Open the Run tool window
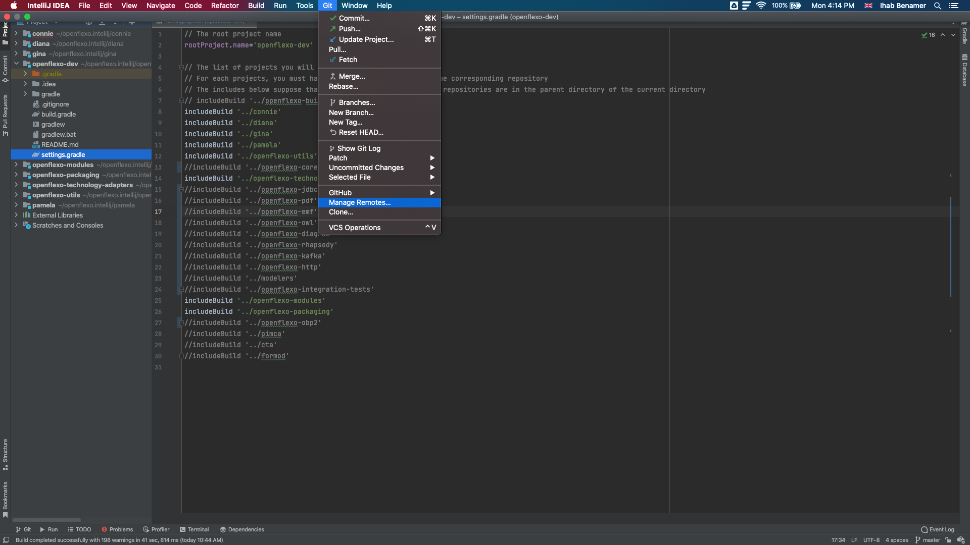This screenshot has height=545, width=970. point(49,530)
